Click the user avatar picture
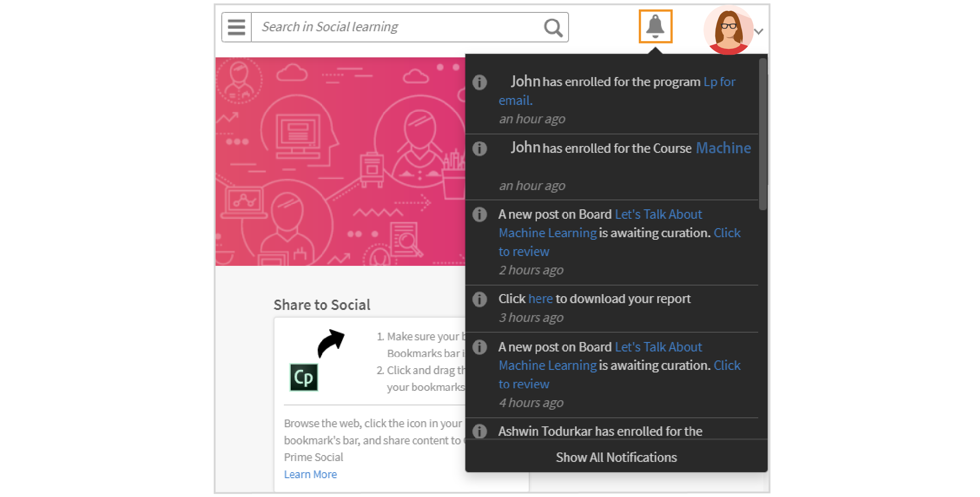Viewport: 980px width, 497px height. [728, 30]
